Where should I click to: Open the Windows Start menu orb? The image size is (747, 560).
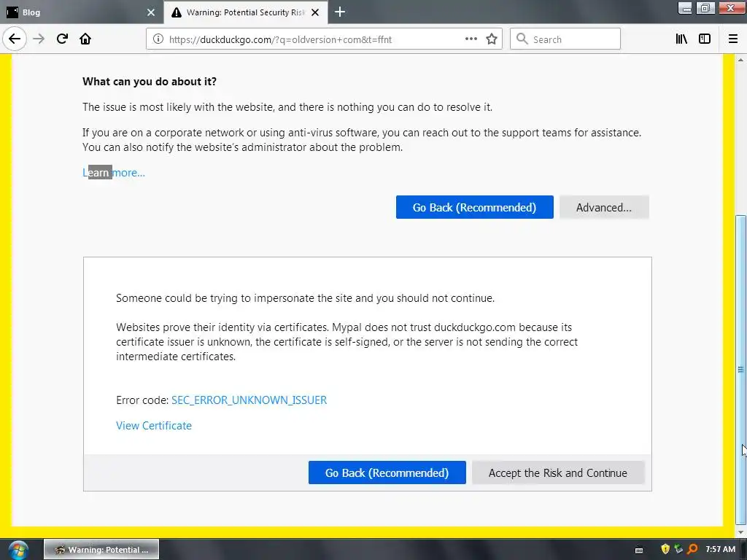click(x=18, y=550)
